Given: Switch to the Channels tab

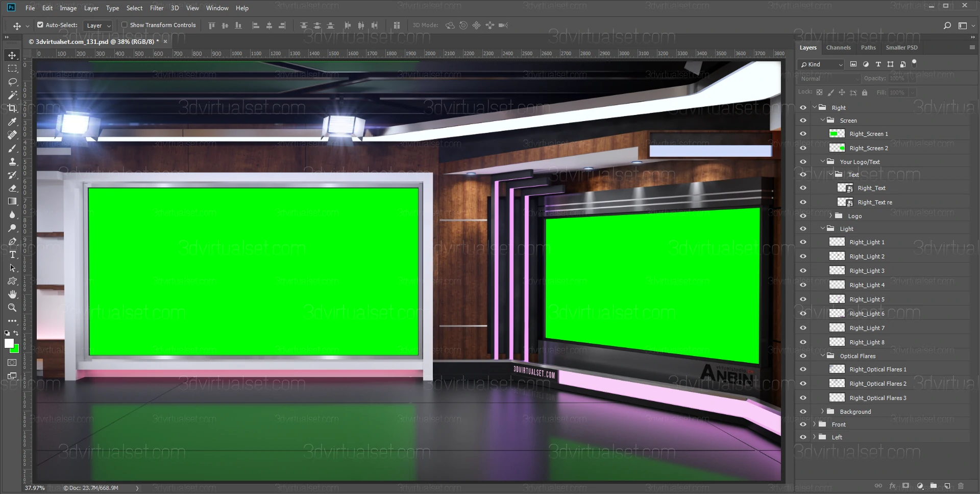Looking at the screenshot, I should click(x=839, y=48).
